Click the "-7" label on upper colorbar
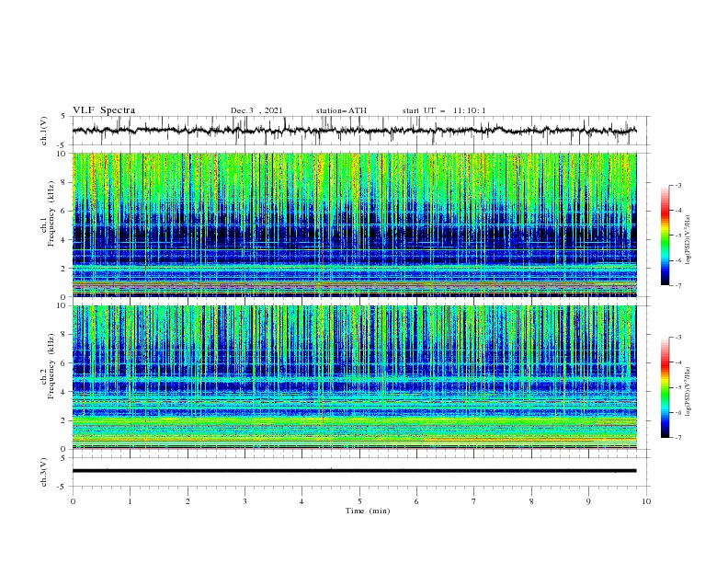Image resolution: width=728 pixels, height=563 pixels. click(x=677, y=285)
